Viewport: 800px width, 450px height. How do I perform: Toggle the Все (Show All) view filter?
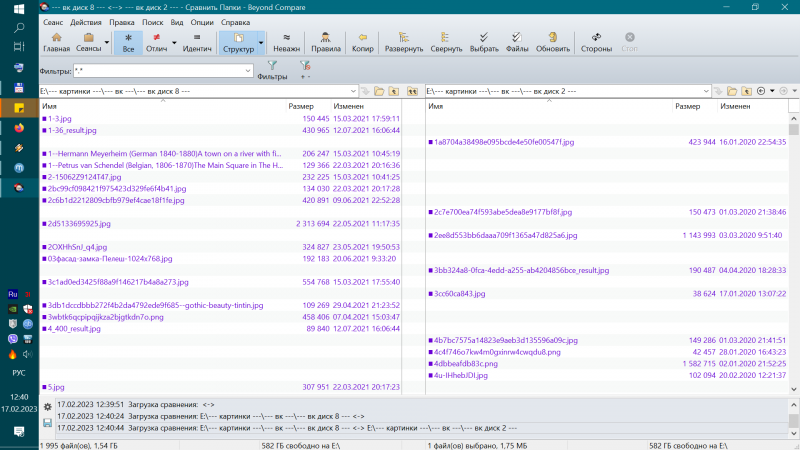pyautogui.click(x=127, y=42)
